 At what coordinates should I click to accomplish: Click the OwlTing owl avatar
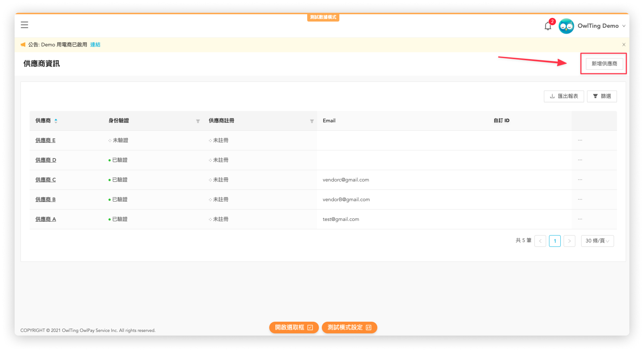tap(566, 26)
